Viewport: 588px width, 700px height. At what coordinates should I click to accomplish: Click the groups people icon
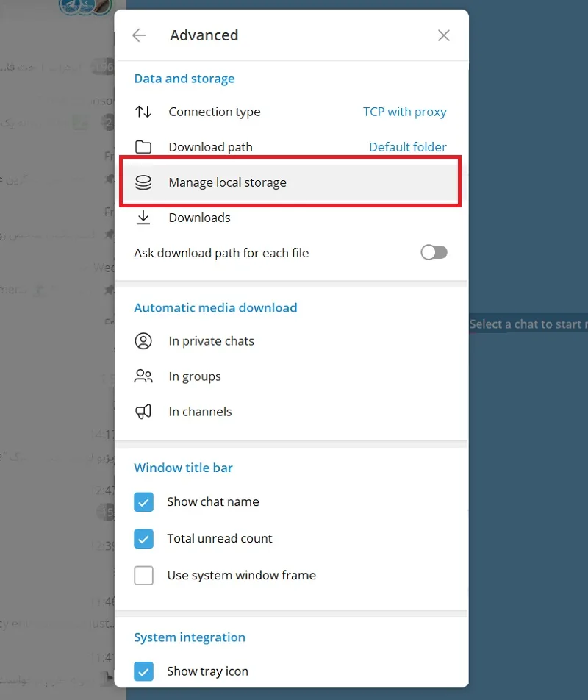[143, 376]
